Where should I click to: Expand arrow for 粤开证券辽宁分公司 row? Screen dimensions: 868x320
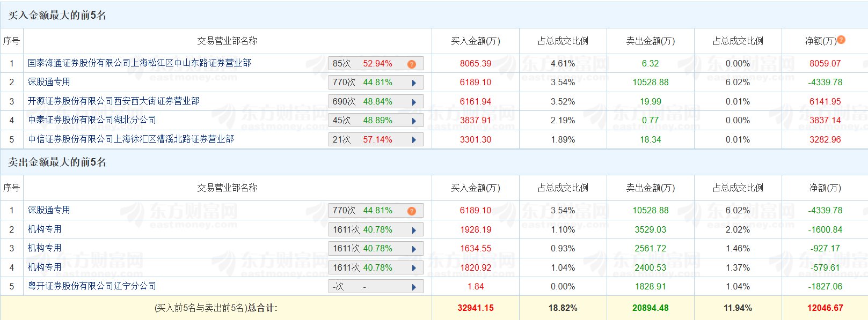(414, 287)
